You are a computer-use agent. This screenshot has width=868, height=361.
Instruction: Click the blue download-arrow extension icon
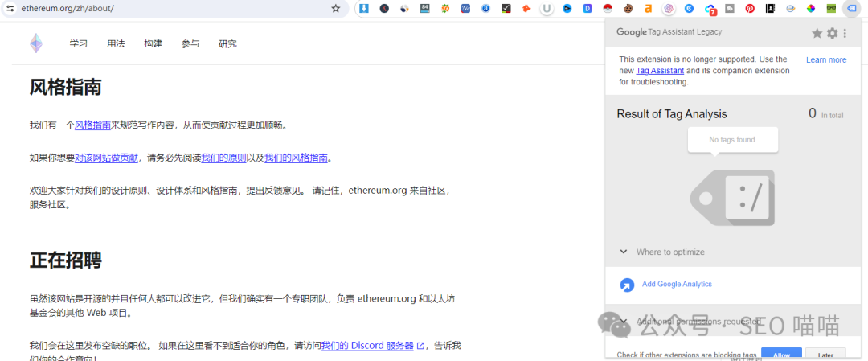(x=364, y=8)
